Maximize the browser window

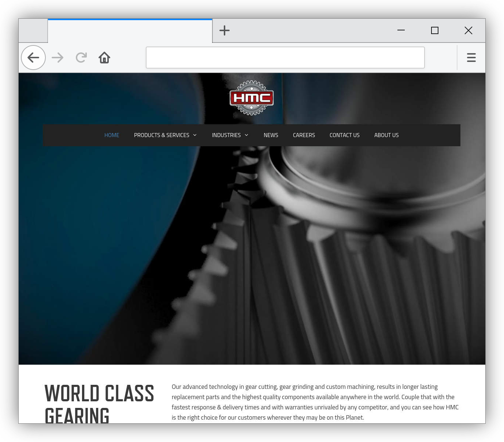pos(435,30)
